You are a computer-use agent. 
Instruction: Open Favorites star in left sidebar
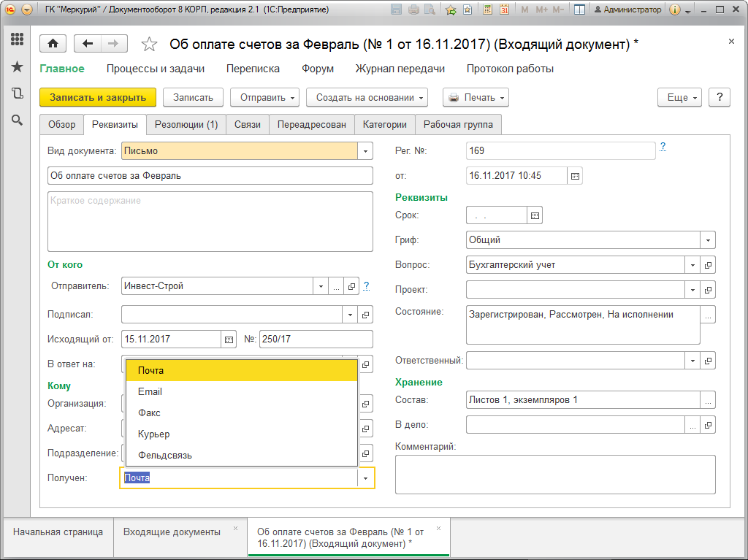(18, 66)
